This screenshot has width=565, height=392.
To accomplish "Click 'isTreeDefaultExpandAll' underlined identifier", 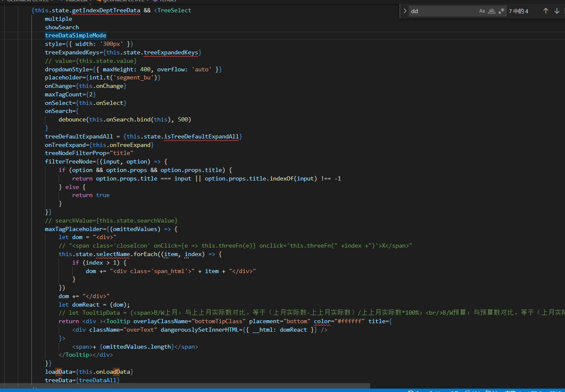I will (x=201, y=136).
